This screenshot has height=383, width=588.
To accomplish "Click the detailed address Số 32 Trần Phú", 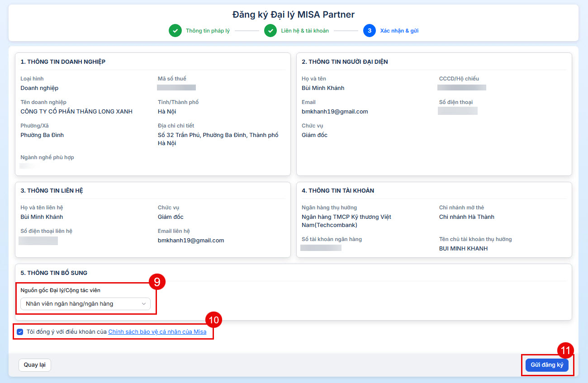I will pyautogui.click(x=218, y=139).
